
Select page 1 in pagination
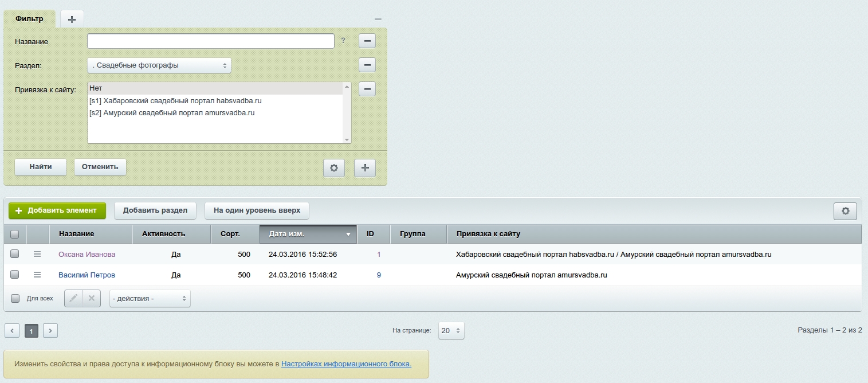click(x=32, y=331)
